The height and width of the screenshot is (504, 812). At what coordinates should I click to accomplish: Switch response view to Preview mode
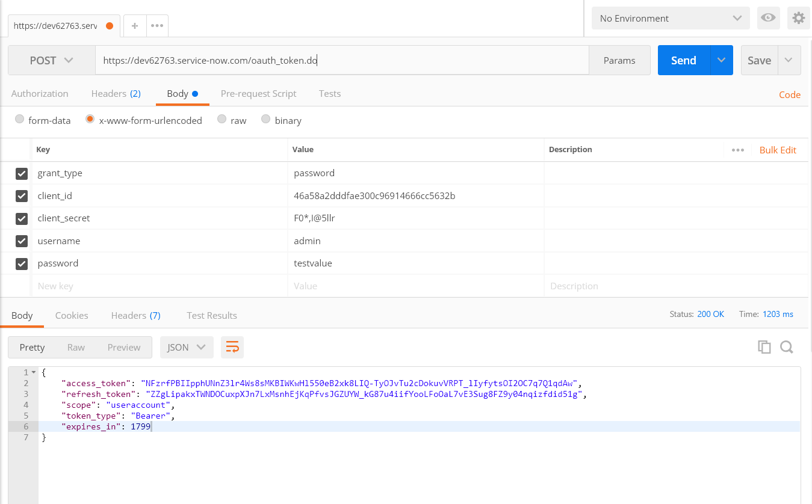(x=123, y=347)
